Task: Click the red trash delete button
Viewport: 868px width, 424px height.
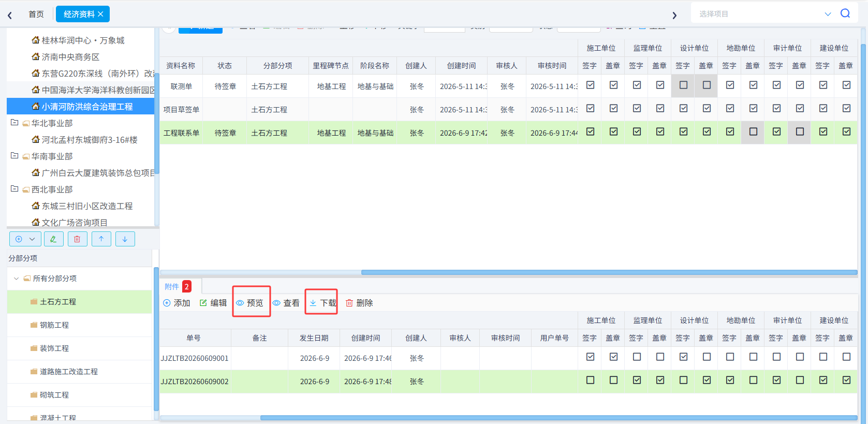Action: pos(77,239)
